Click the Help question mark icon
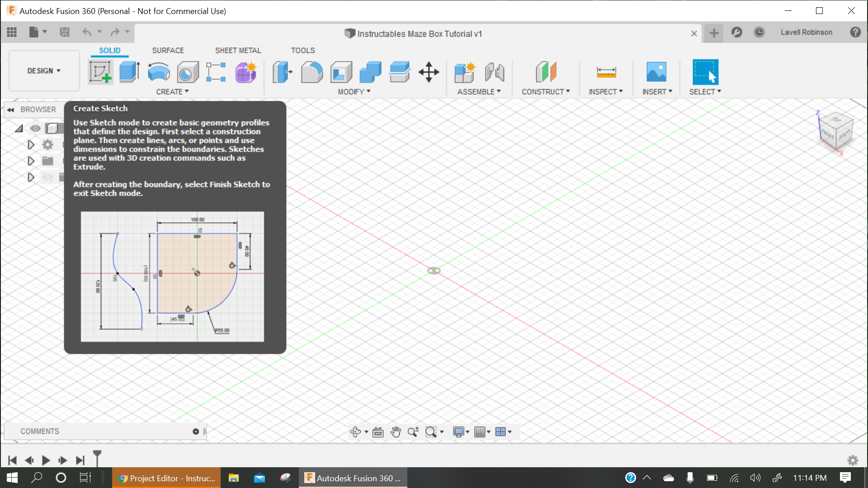Screen dimensions: 868x488 click(x=855, y=32)
